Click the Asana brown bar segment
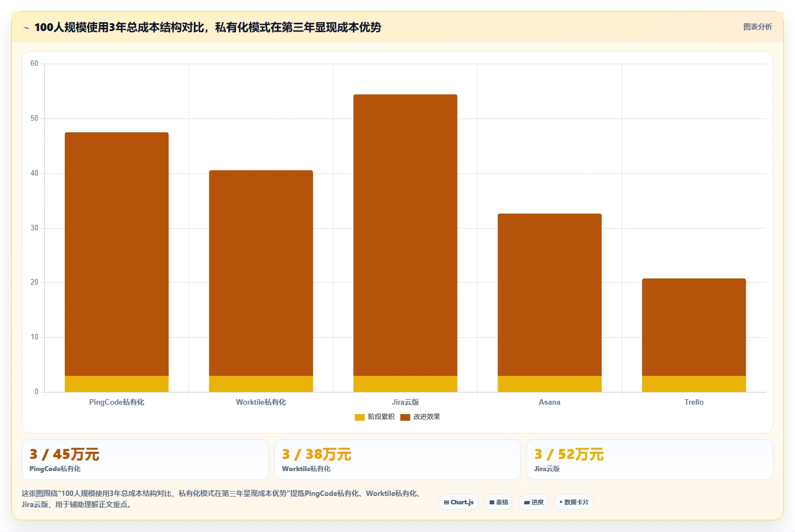The width and height of the screenshot is (795, 532). click(550, 295)
